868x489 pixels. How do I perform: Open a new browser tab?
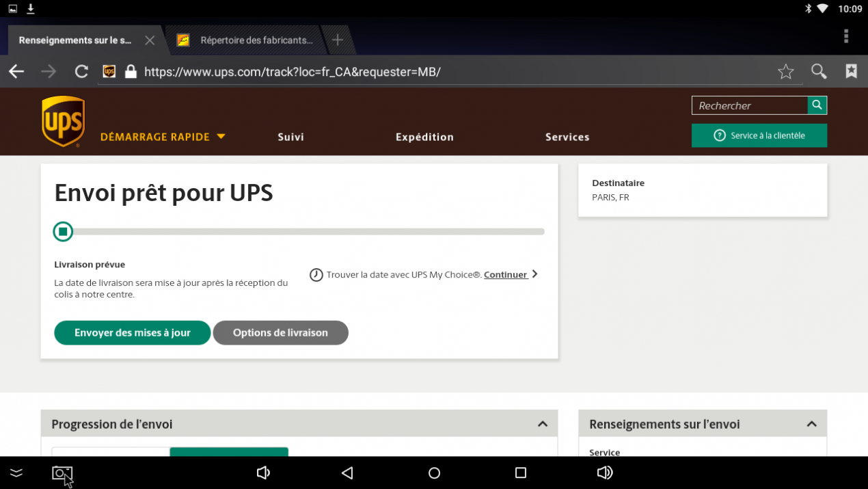[337, 40]
